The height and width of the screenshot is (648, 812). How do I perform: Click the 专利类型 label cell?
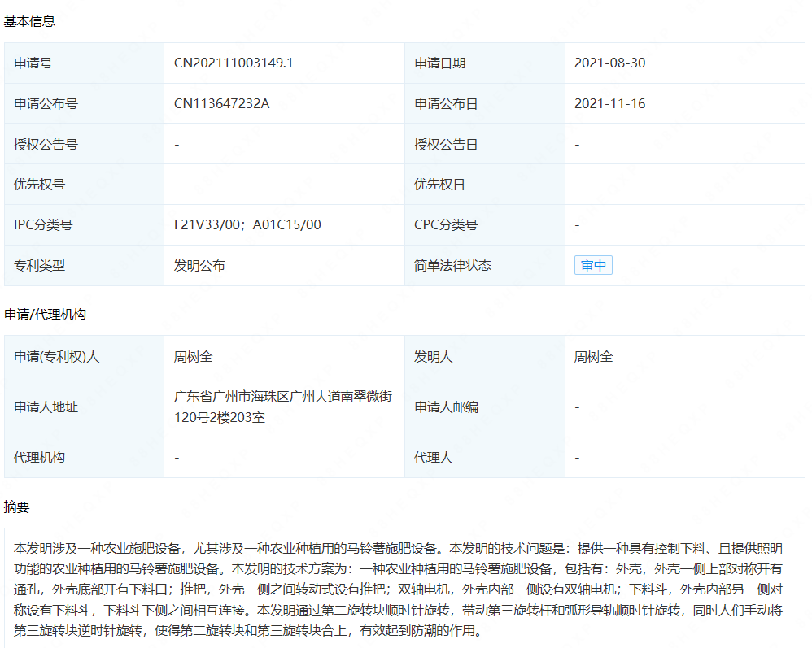[85, 266]
